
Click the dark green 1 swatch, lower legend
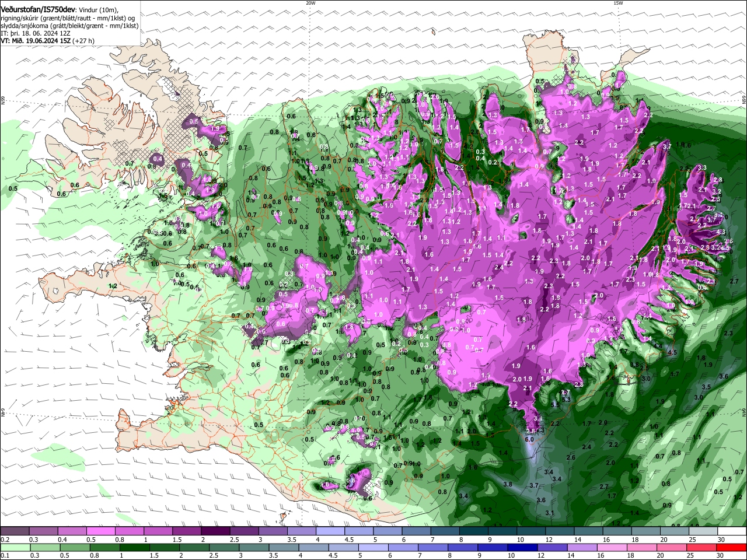point(134,547)
